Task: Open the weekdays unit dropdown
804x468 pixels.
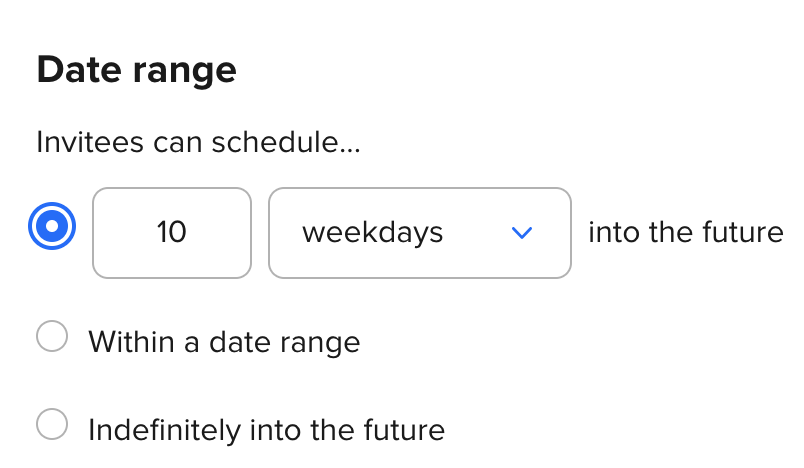Action: [419, 233]
